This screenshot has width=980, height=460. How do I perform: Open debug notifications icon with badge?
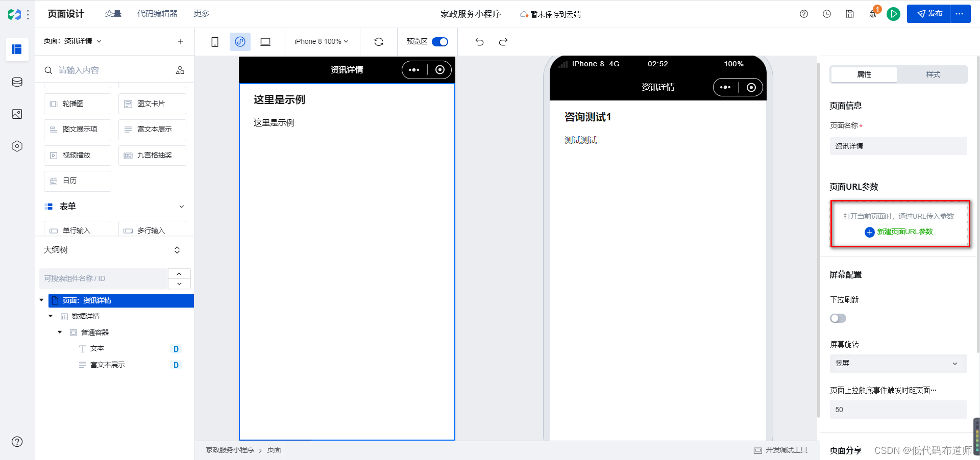coord(873,14)
